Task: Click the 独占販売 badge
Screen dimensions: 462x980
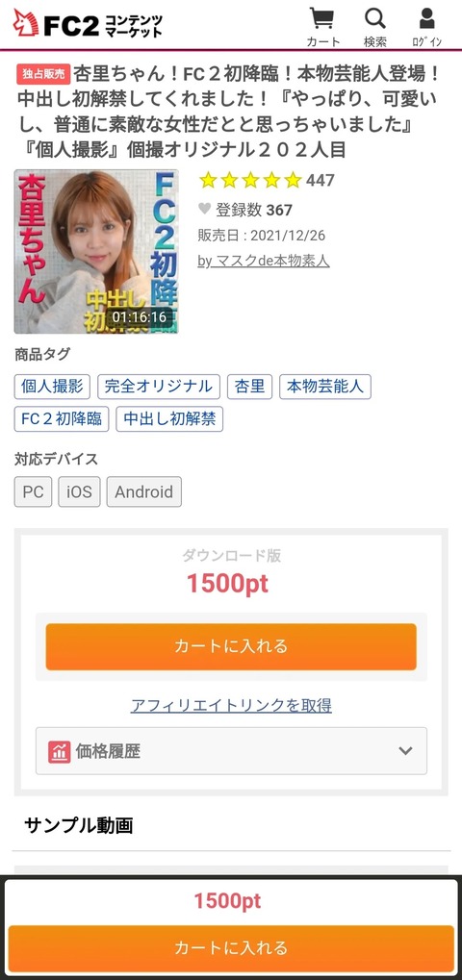Action: (x=43, y=74)
